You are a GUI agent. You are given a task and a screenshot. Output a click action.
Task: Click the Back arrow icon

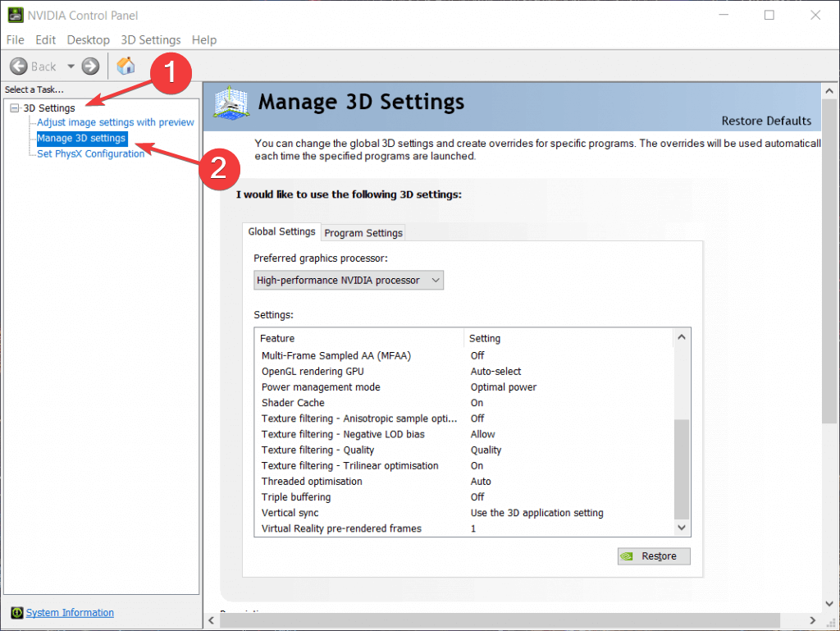[x=19, y=66]
